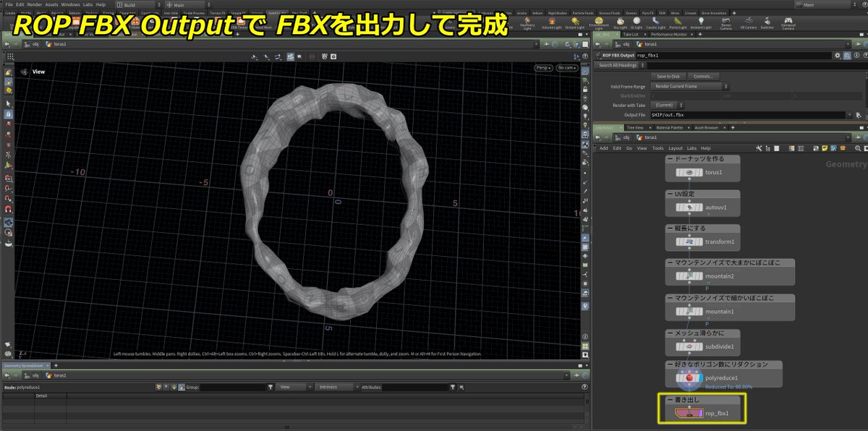
Task: Toggle autouv1 node display flag
Action: point(702,207)
